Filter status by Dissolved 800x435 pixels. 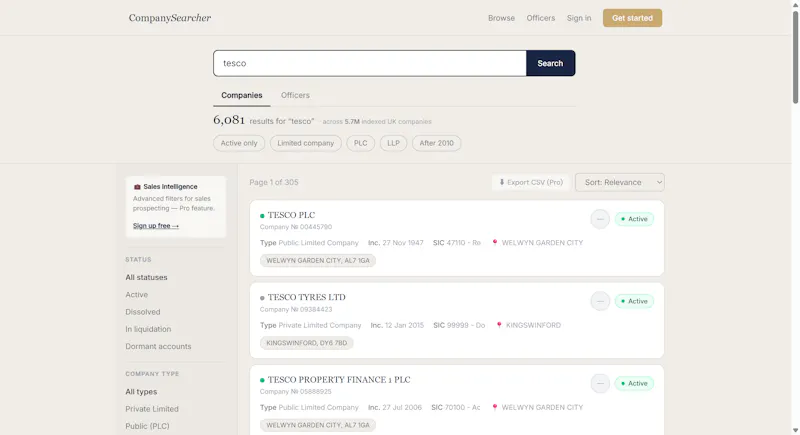click(143, 312)
